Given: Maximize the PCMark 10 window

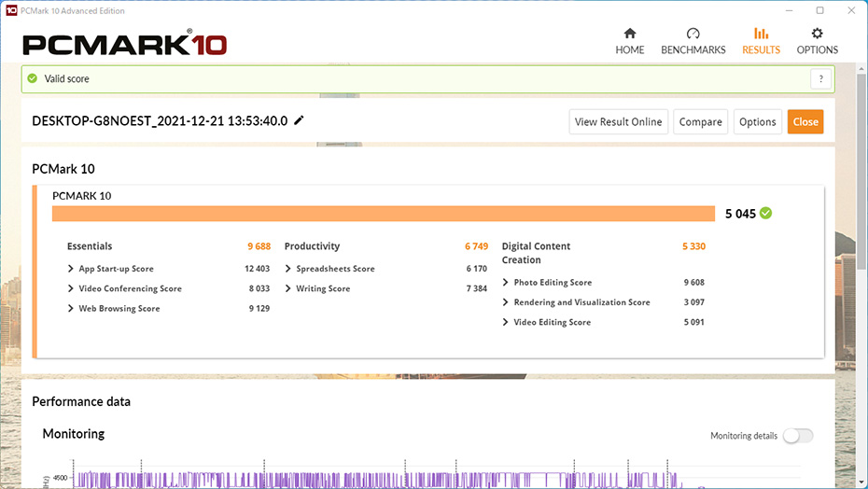Looking at the screenshot, I should [819, 10].
